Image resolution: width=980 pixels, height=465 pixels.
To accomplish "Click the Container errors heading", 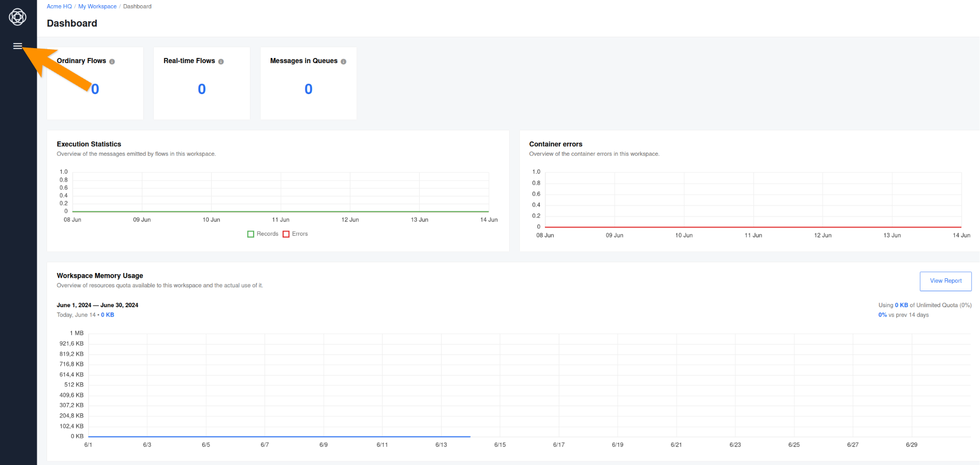I will pos(556,144).
